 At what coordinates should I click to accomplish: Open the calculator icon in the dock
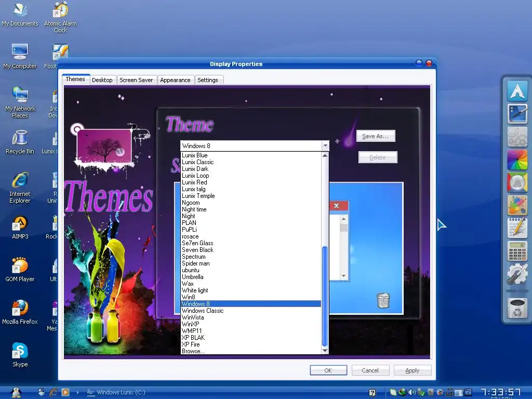coord(517,251)
